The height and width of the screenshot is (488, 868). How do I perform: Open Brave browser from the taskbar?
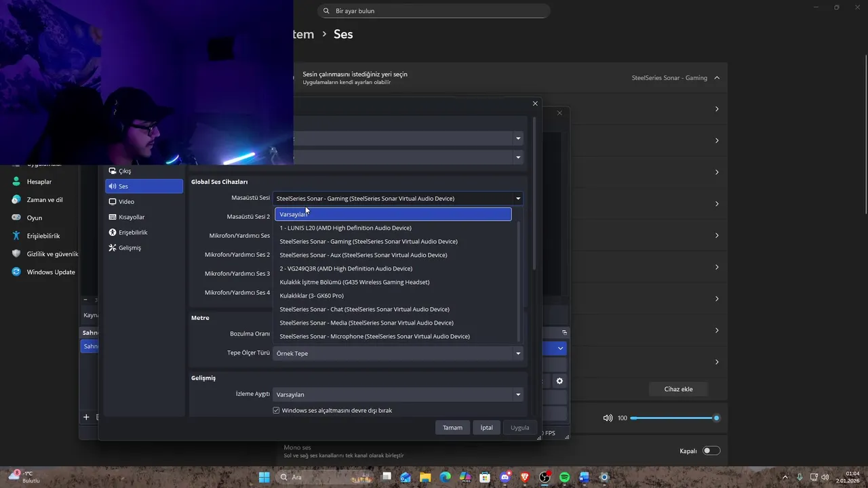click(525, 477)
